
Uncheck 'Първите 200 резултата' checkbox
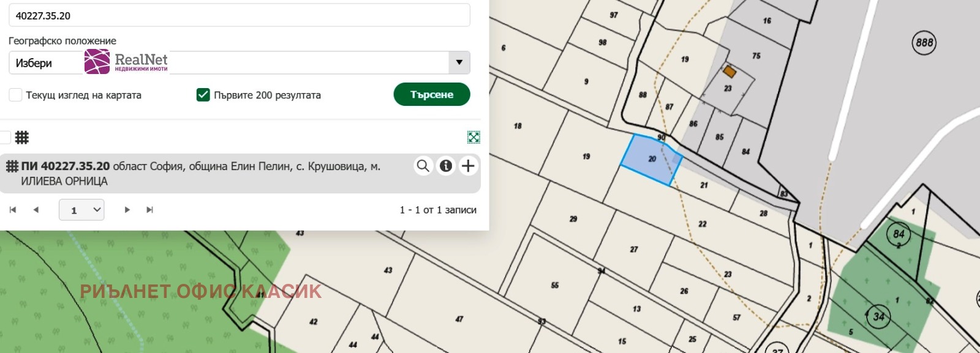pos(203,95)
